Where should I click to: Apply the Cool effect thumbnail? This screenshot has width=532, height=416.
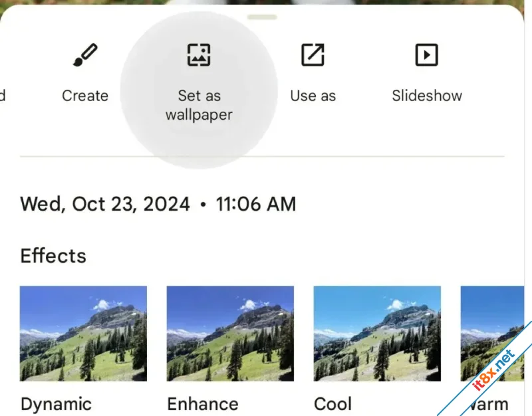click(x=377, y=334)
